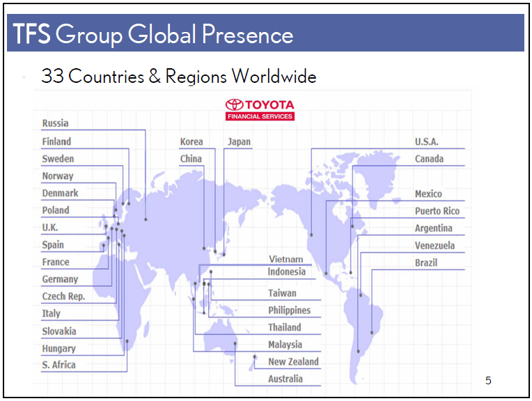Click the Russia label
This screenshot has width=532, height=401.
pos(55,123)
